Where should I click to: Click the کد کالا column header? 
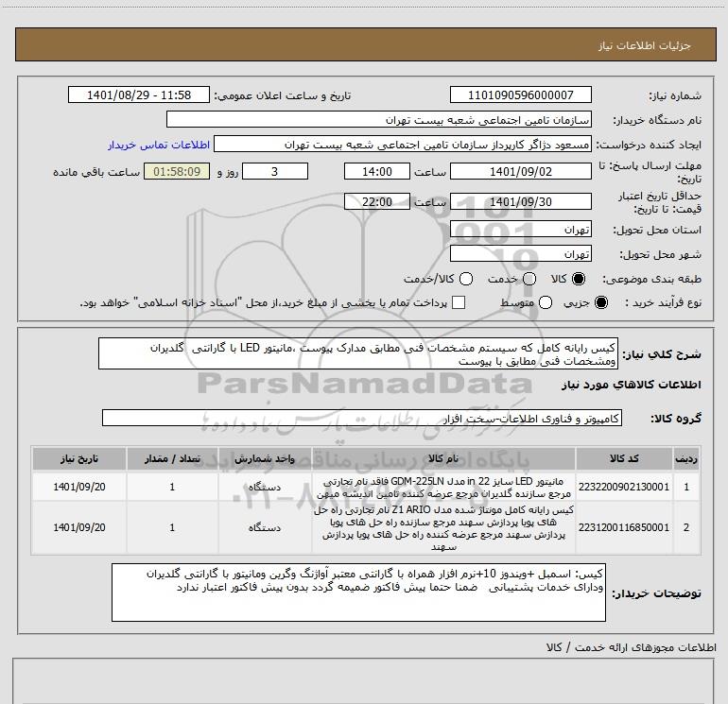coord(624,458)
